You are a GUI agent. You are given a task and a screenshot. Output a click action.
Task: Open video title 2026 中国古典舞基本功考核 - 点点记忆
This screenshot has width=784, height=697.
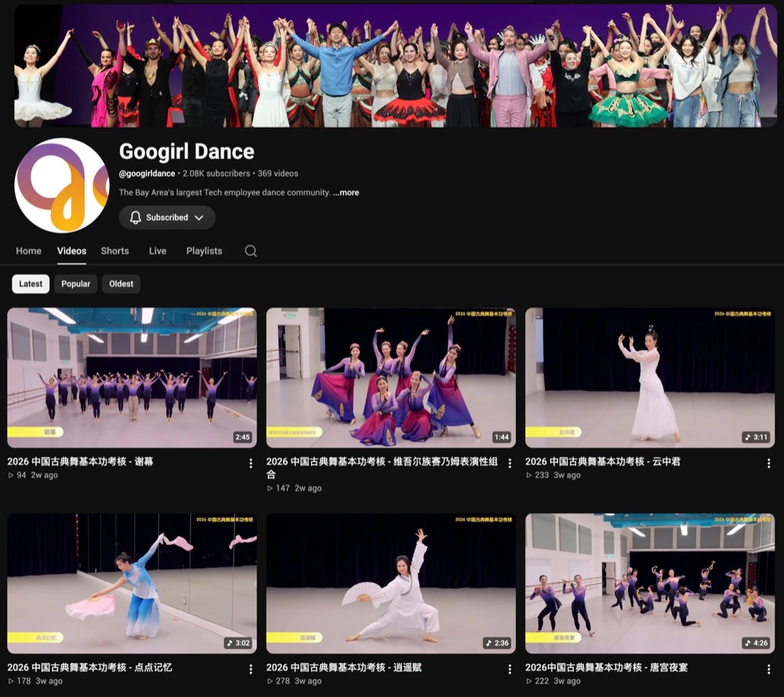tap(89, 667)
